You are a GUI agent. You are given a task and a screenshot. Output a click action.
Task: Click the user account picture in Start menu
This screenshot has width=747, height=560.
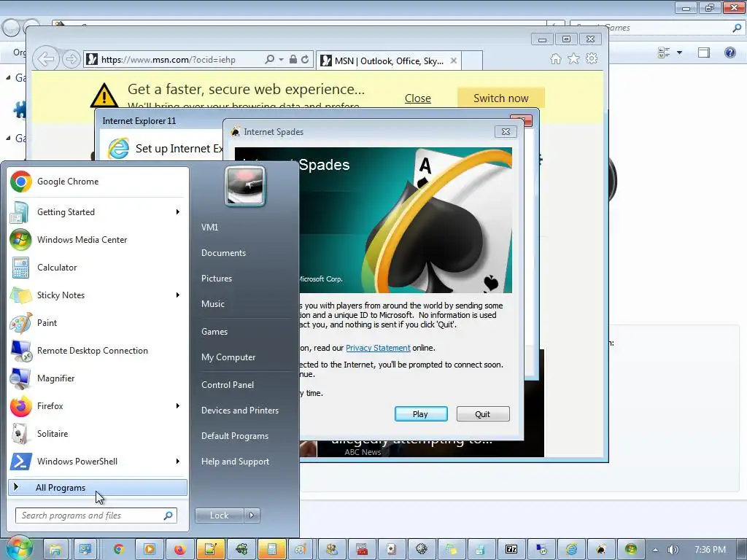tap(245, 186)
